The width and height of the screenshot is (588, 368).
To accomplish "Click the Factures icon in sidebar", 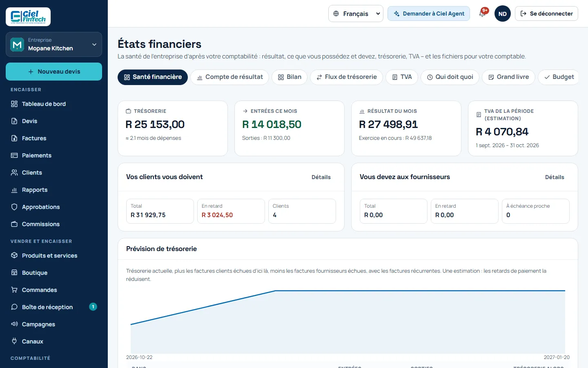I will pos(14,138).
